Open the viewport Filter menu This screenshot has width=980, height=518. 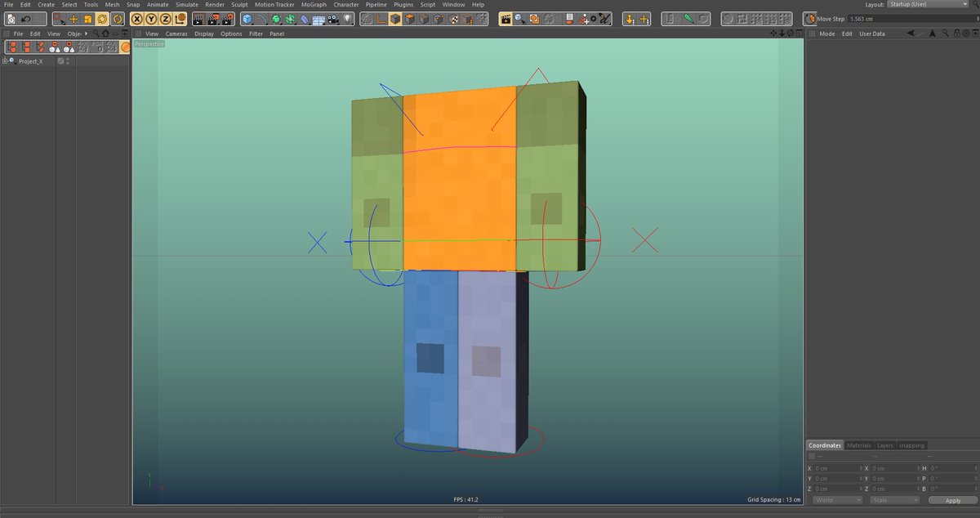[256, 33]
